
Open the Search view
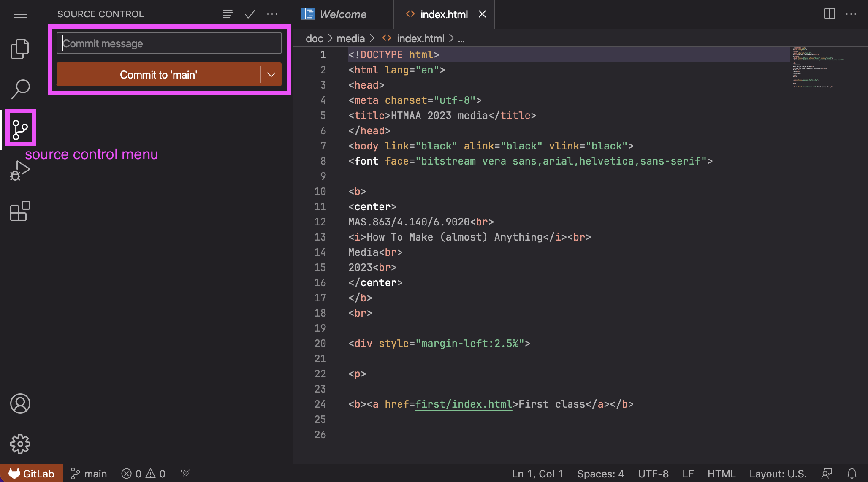click(x=20, y=89)
